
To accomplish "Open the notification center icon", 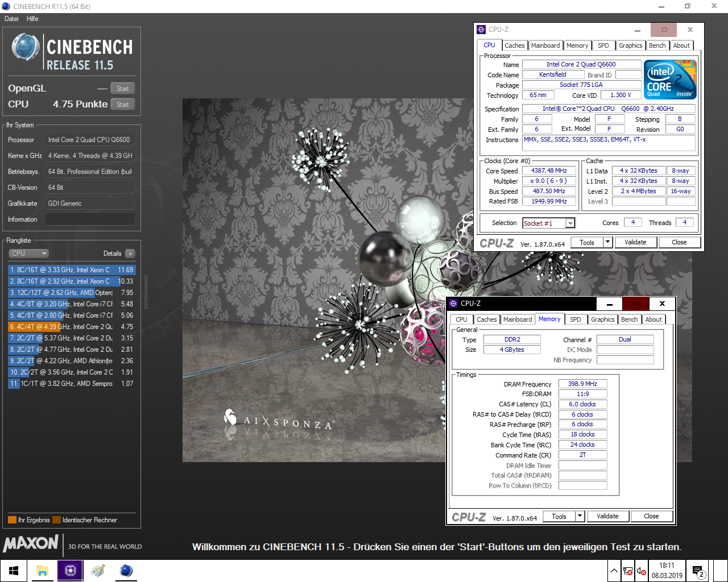I will (x=698, y=571).
